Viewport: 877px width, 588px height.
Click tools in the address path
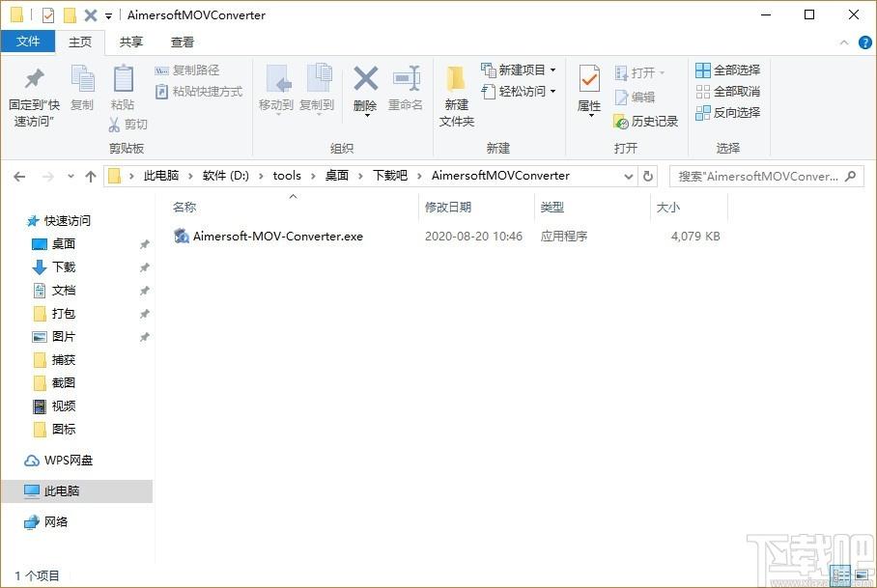[x=287, y=176]
